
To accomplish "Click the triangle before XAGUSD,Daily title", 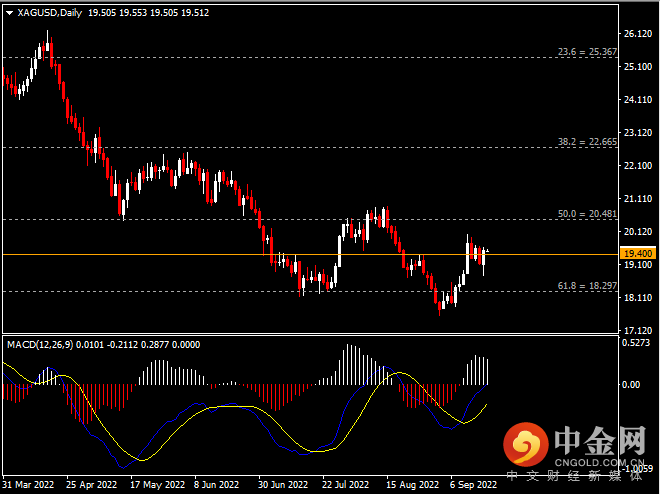I will (x=9, y=13).
